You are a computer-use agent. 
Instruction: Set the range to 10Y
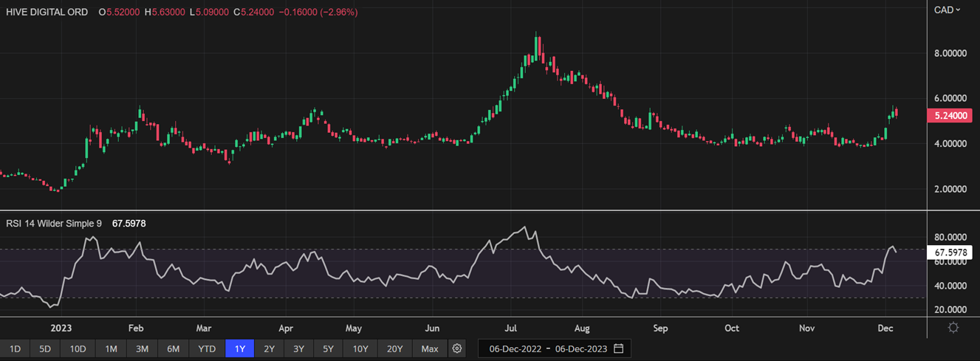360,348
